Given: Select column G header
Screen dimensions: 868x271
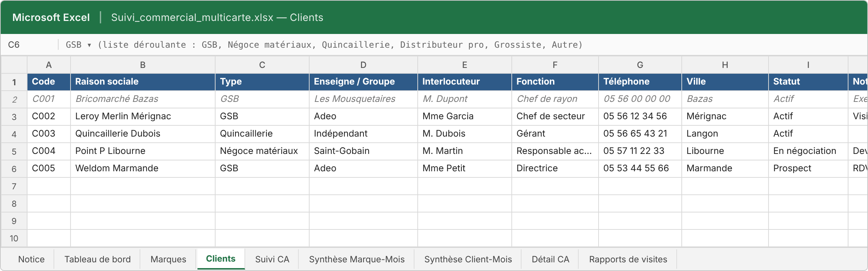Looking at the screenshot, I should click(640, 65).
